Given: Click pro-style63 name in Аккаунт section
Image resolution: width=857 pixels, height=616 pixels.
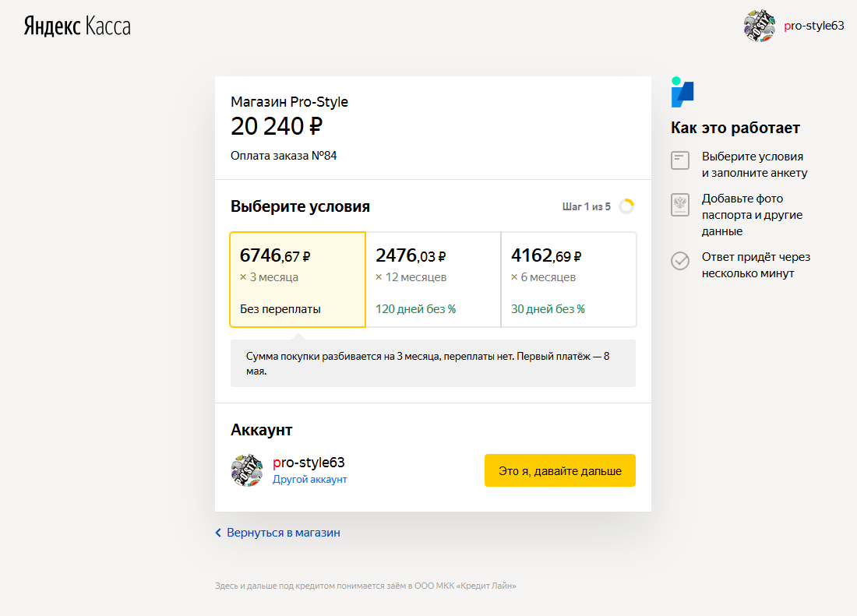Looking at the screenshot, I should (x=309, y=463).
